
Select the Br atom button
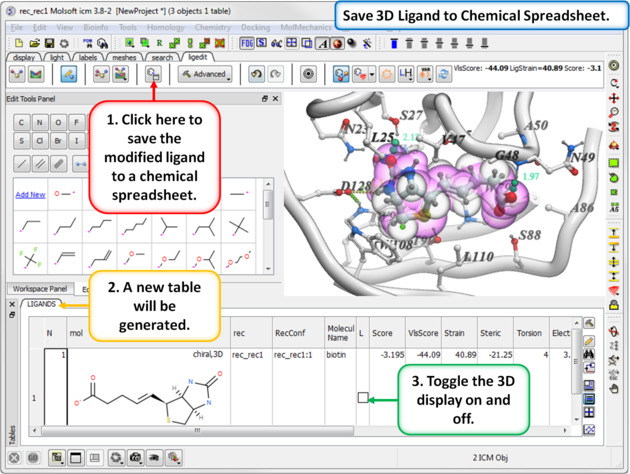pyautogui.click(x=60, y=141)
